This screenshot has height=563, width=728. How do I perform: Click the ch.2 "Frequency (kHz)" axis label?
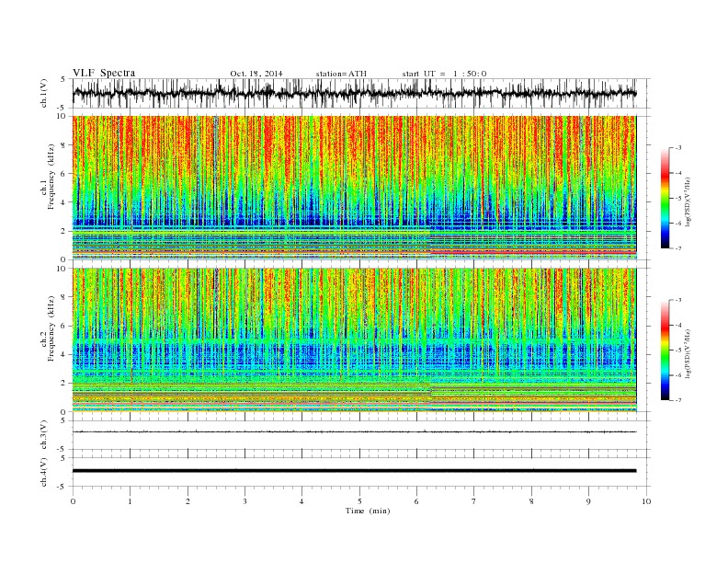[51, 329]
